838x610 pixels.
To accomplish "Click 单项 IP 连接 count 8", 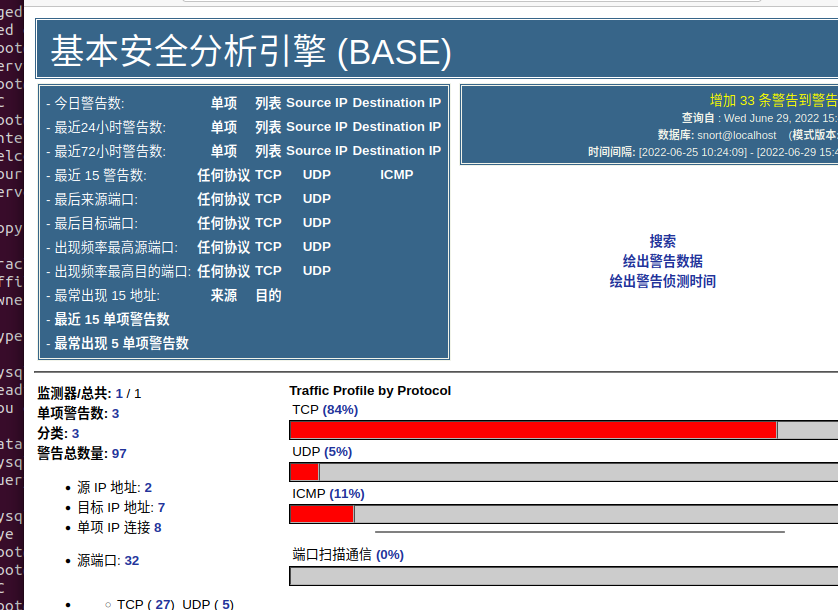I will (x=158, y=528).
